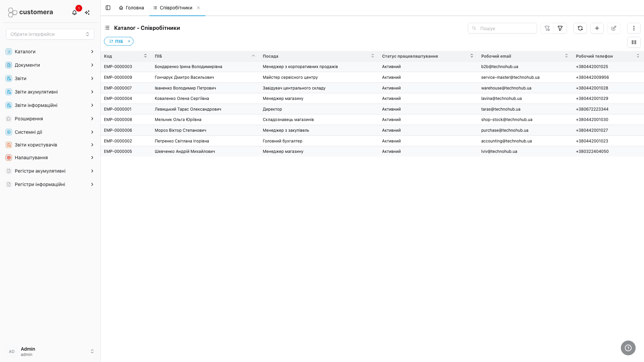Switch to the Головна tab
This screenshot has width=644, height=362.
pos(131,8)
